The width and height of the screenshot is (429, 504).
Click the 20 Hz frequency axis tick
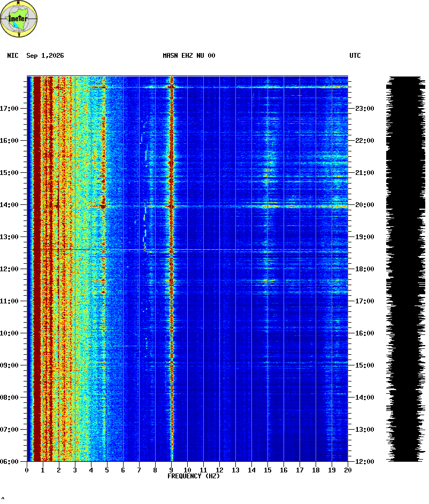[348, 470]
